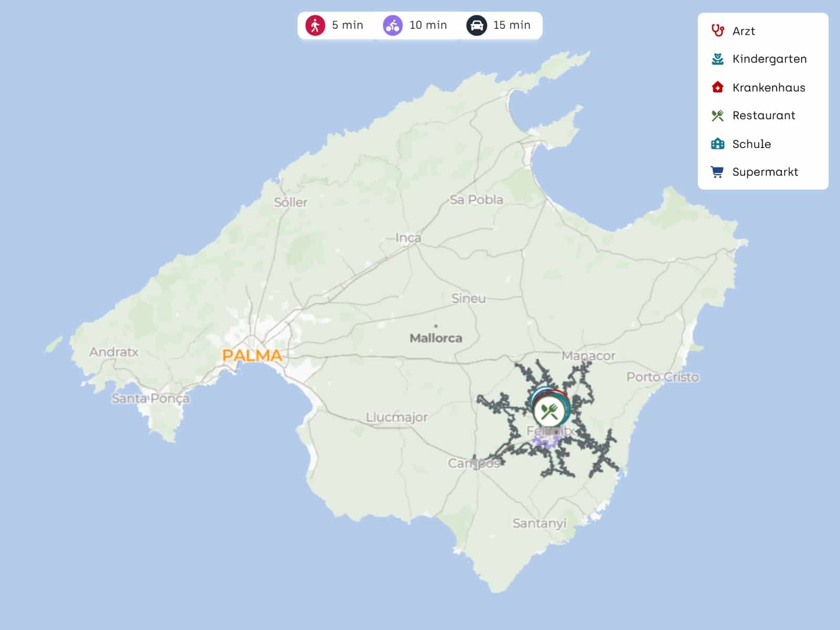Toggle the Restaurant category label
The image size is (840, 630).
763,115
